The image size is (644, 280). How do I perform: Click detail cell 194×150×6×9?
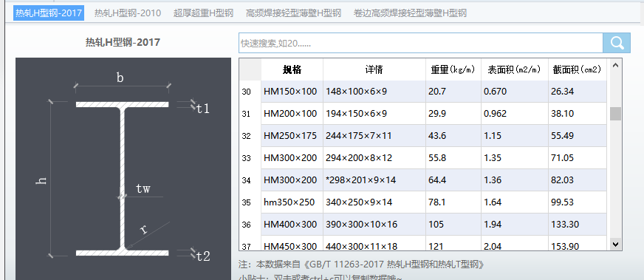pyautogui.click(x=374, y=114)
